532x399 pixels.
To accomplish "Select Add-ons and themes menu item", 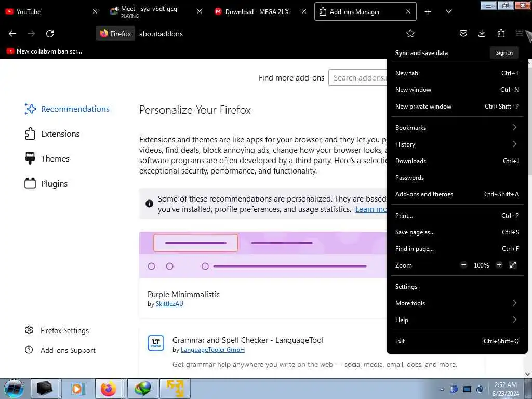I will [457, 194].
